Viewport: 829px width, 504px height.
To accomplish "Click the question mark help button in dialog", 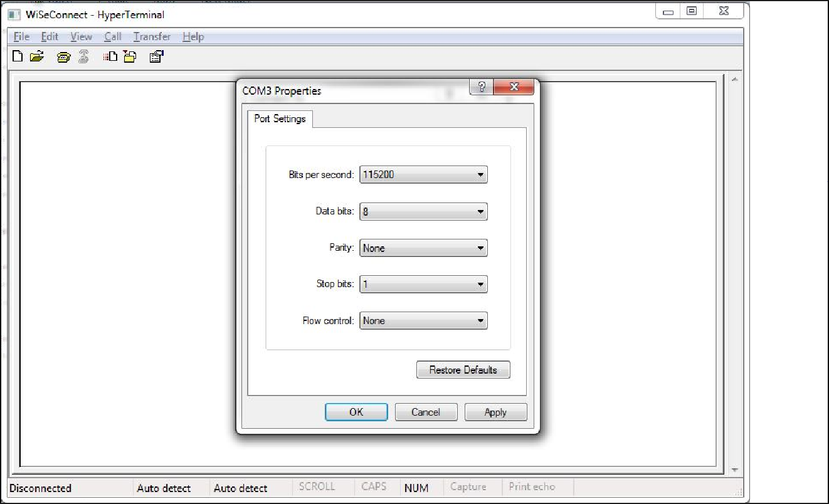I will (x=482, y=87).
